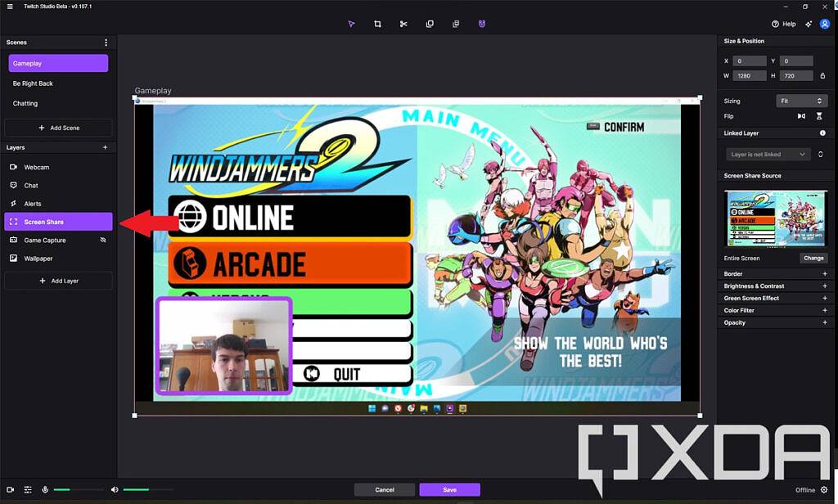Screen dimensions: 838x504
Task: Select the Chatting scene
Action: tap(58, 103)
